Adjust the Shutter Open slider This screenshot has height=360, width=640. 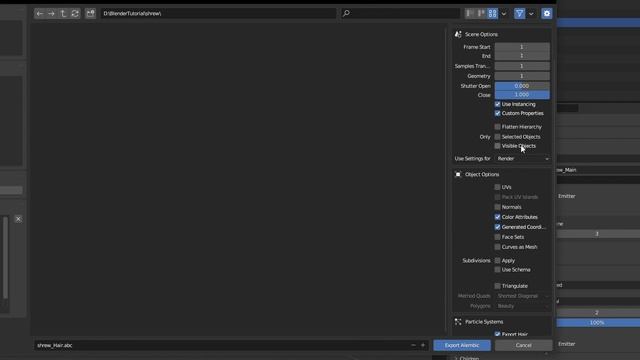pyautogui.click(x=522, y=86)
